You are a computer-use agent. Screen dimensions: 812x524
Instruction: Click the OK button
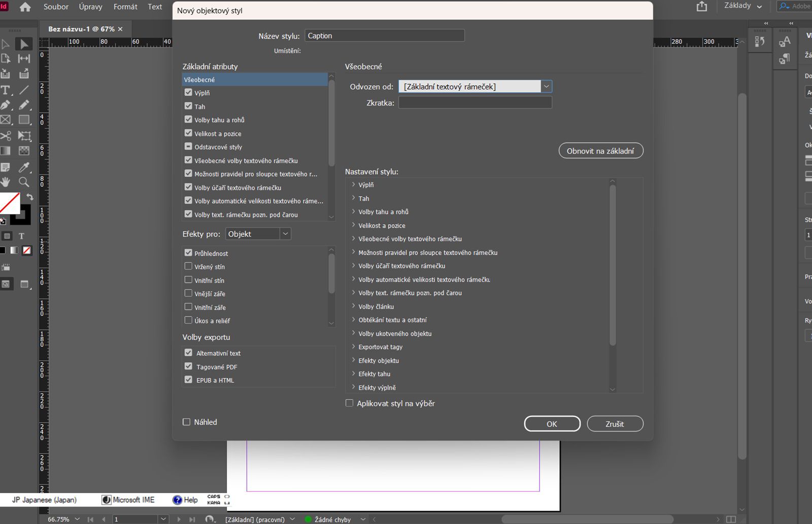coord(552,424)
